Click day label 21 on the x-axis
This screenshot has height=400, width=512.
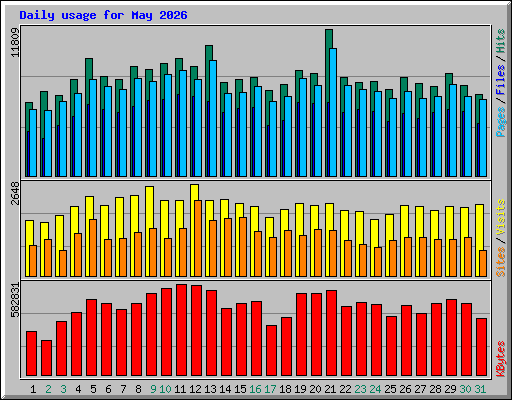click(x=330, y=389)
